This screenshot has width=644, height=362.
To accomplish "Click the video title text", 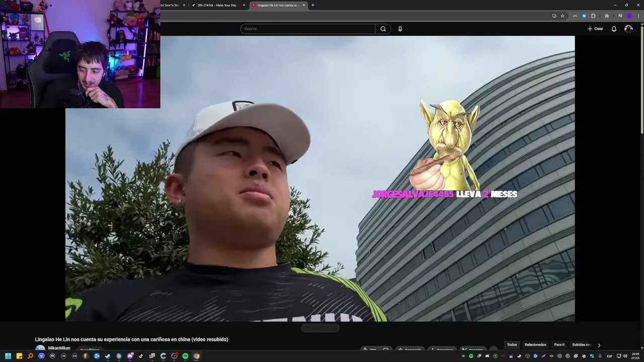I will [131, 339].
